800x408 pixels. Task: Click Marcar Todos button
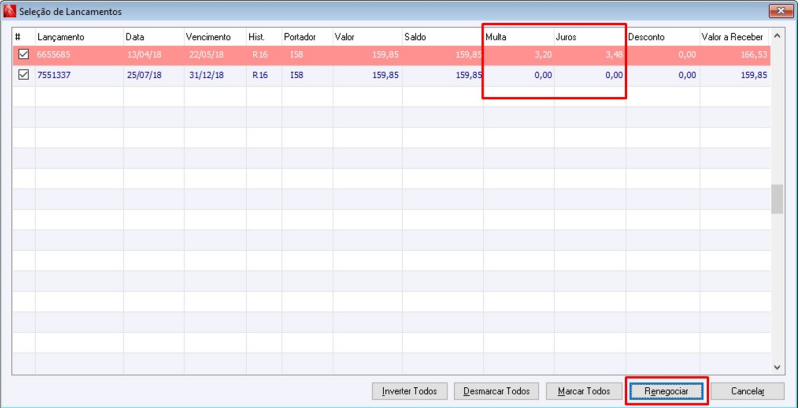(x=584, y=391)
